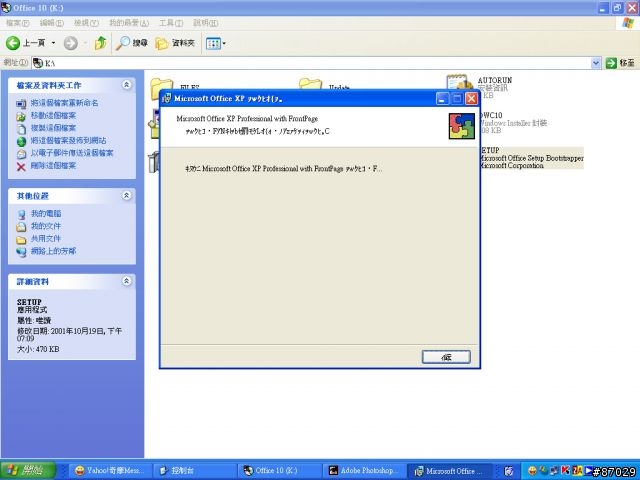
Task: Select the AUTORUN file icon
Action: 458,82
